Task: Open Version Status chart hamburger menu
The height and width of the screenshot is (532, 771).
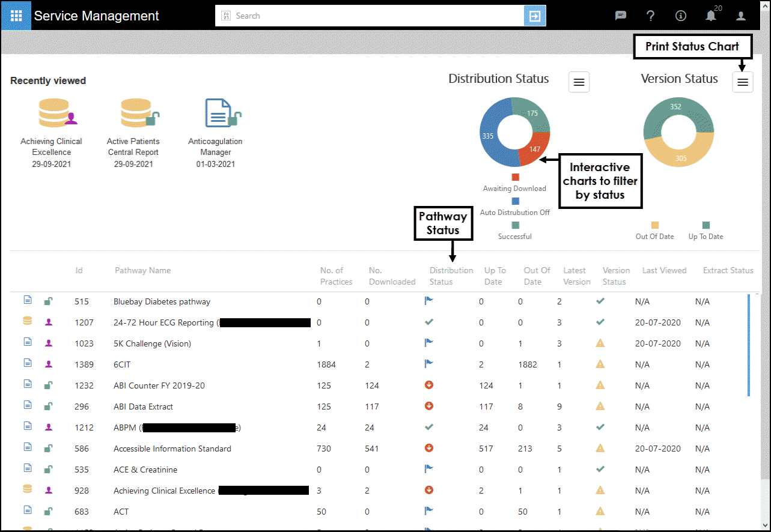Action: point(743,82)
